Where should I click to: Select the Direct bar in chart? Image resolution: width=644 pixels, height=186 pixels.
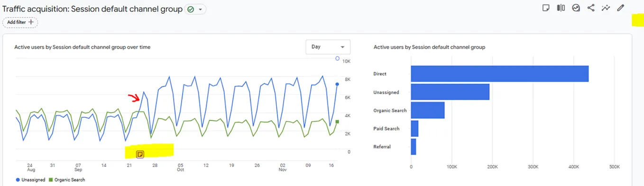pos(499,74)
